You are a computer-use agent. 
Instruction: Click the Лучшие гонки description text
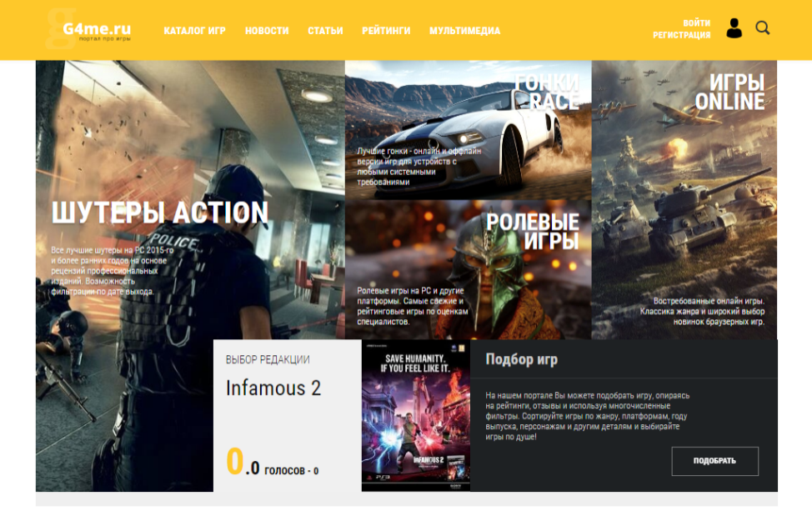[419, 166]
